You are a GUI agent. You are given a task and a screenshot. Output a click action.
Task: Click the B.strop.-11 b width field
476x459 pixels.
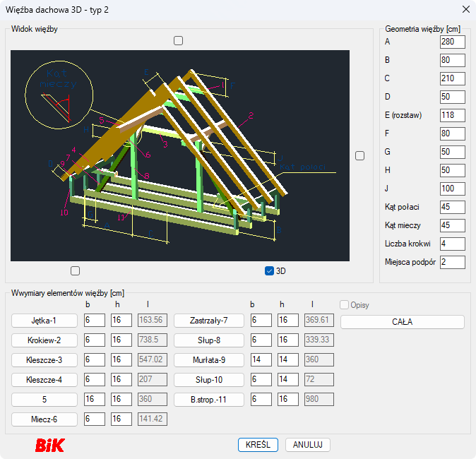click(x=261, y=399)
